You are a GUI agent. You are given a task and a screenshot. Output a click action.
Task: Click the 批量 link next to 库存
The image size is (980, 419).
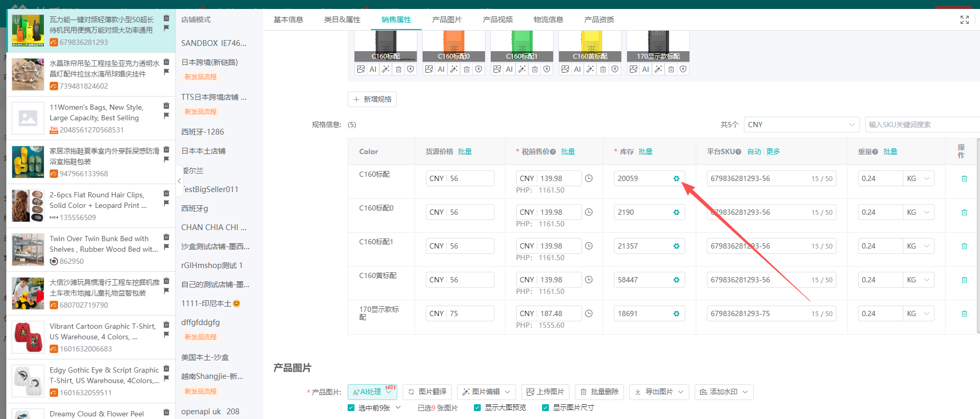point(645,151)
